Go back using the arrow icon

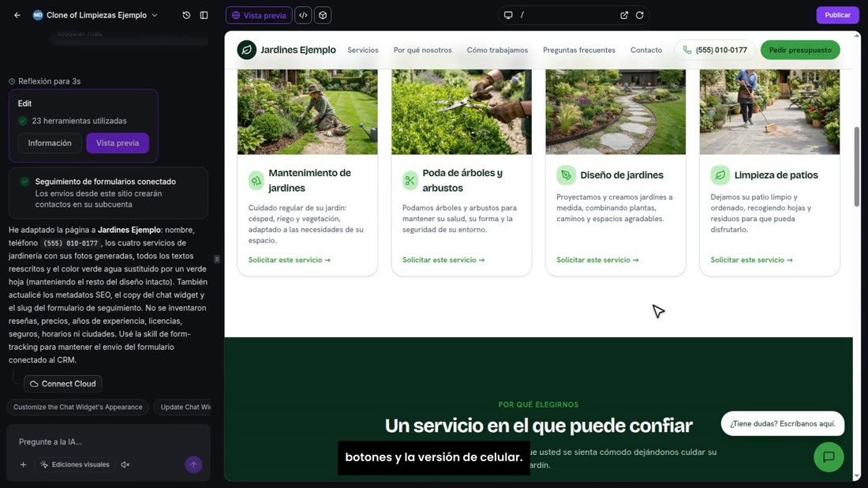point(17,16)
